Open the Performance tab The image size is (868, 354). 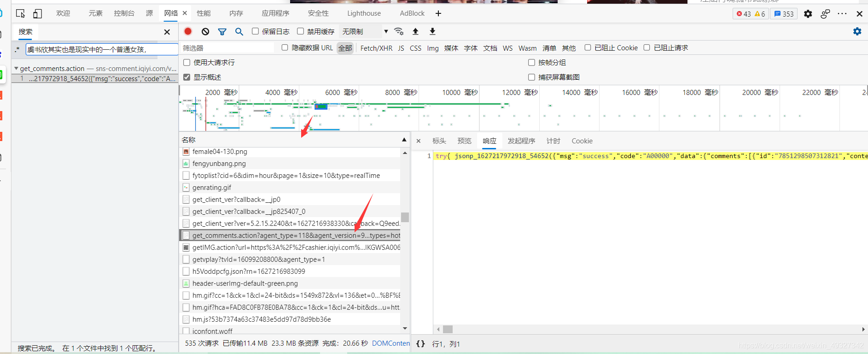(204, 13)
